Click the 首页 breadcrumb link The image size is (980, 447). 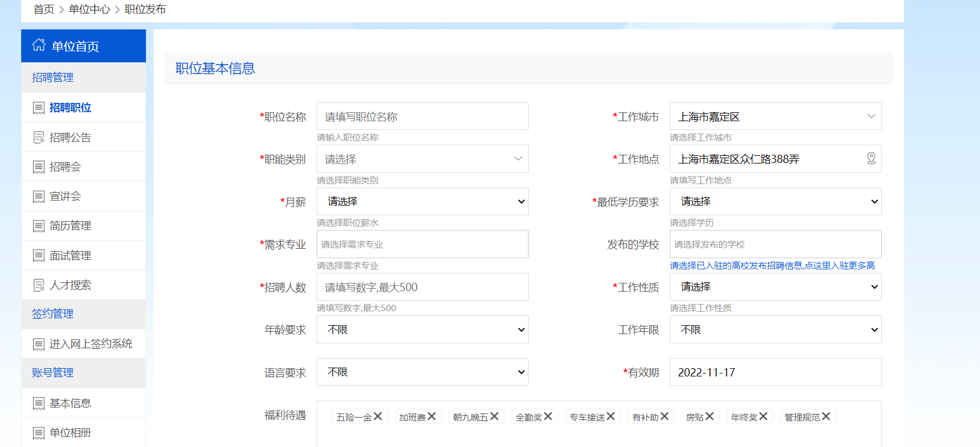(x=44, y=9)
